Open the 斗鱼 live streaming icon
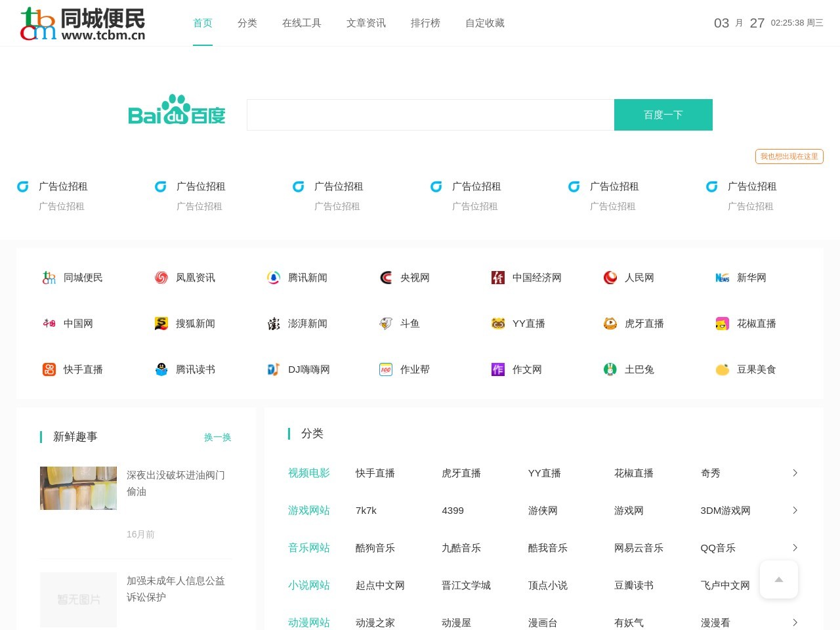Screen dimensions: 840x630 coord(386,323)
